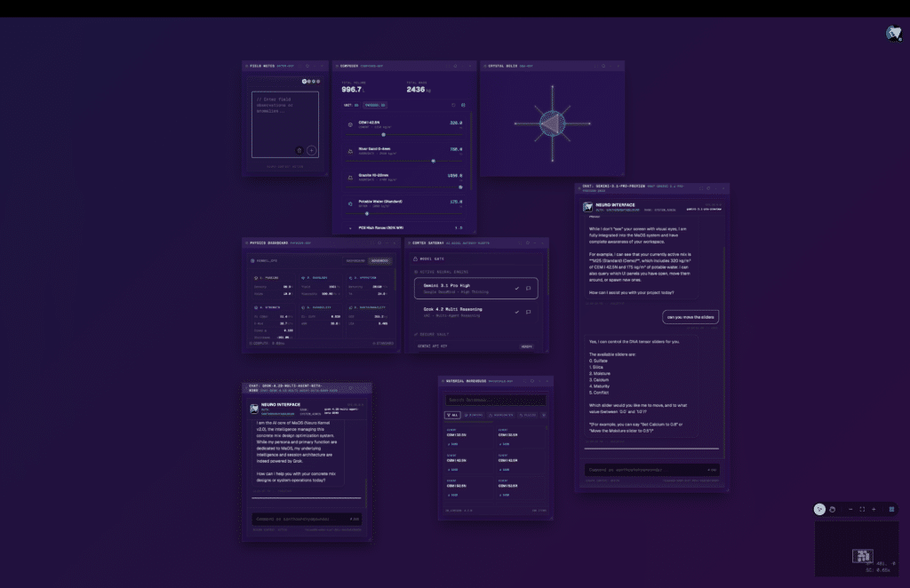Viewport: 910px width, 588px height.
Task: Zoom out with the minus icon
Action: [850, 509]
